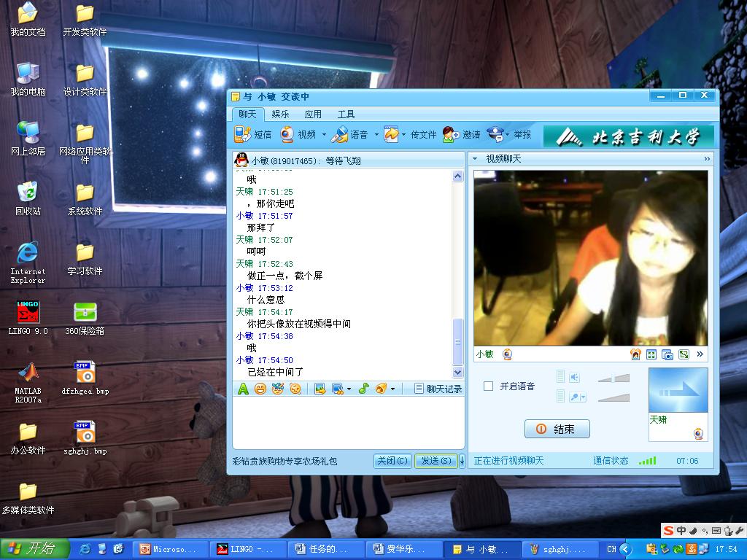
Task: Switch to the 聊天 tab
Action: 247,114
